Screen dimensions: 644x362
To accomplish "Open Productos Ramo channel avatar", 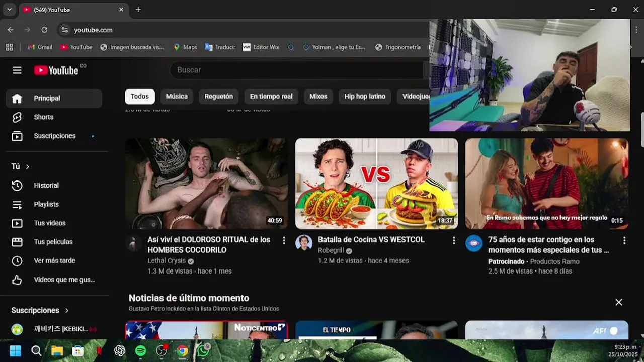I will click(x=474, y=243).
